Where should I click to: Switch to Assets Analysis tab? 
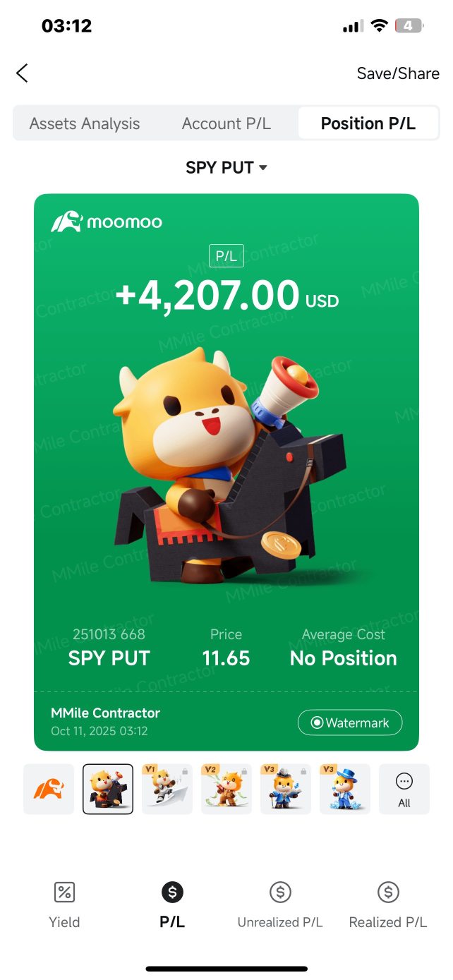85,123
